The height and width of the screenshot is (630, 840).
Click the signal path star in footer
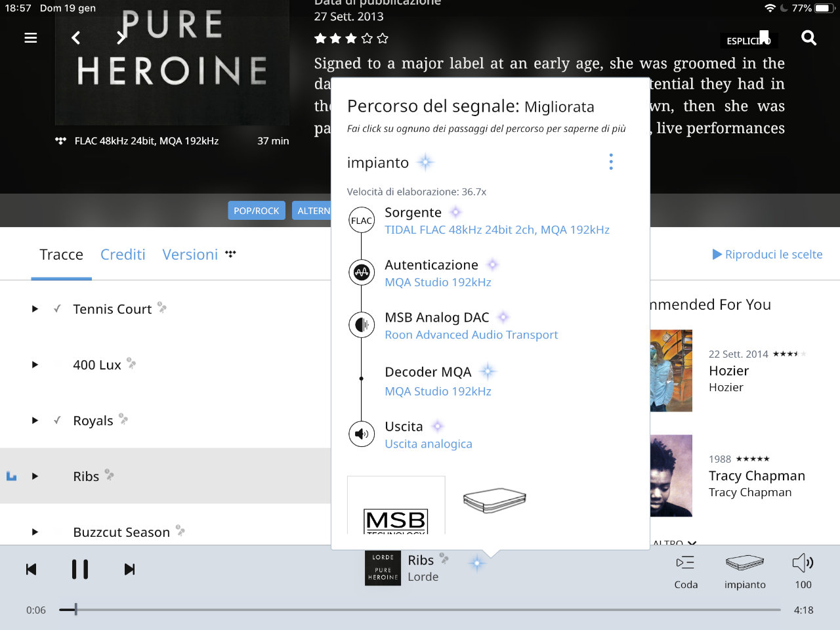[x=477, y=562]
